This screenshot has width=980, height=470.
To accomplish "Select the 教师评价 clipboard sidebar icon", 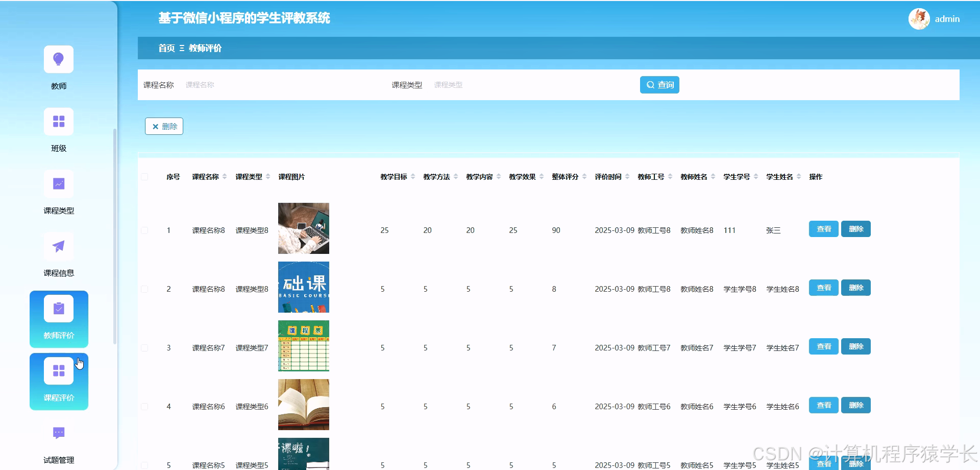I will click(59, 309).
